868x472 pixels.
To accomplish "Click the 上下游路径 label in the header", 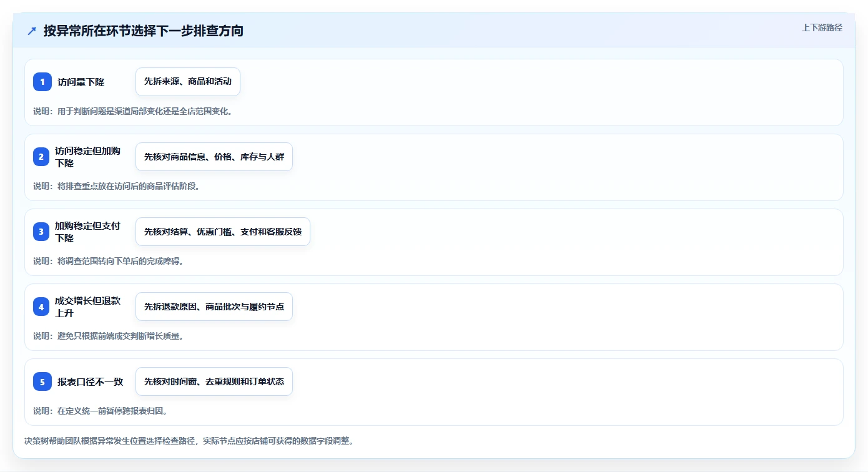I will click(822, 27).
